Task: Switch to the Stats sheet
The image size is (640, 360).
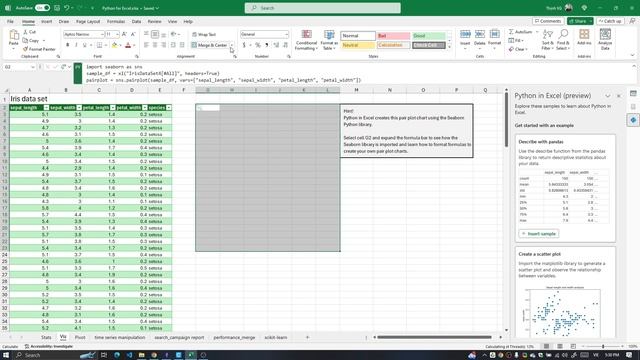Action: click(x=46, y=338)
